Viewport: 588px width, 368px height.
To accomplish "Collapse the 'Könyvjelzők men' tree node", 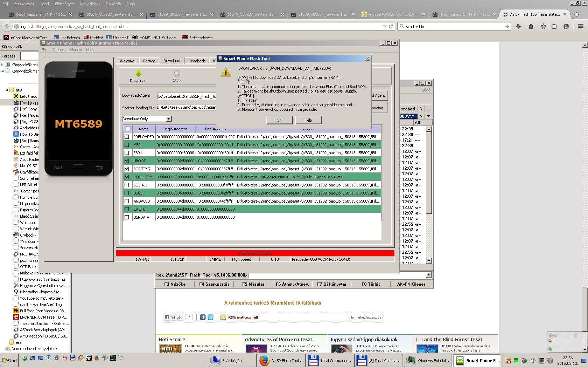I will coord(2,71).
